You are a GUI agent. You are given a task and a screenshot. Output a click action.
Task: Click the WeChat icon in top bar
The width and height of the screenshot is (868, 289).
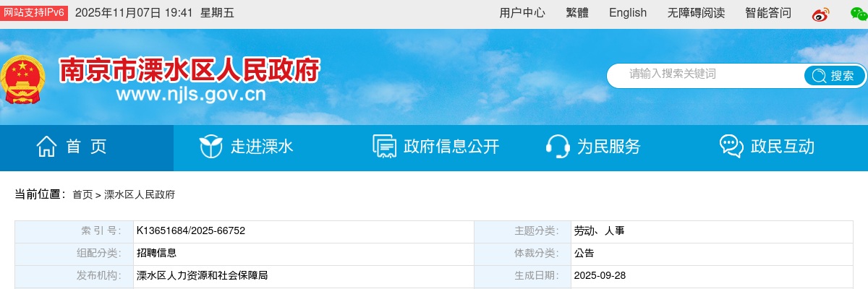(858, 14)
